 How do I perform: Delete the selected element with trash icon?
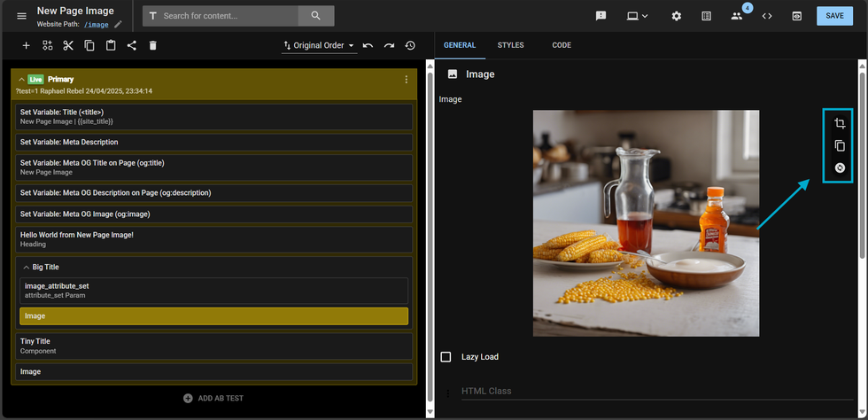coord(152,45)
